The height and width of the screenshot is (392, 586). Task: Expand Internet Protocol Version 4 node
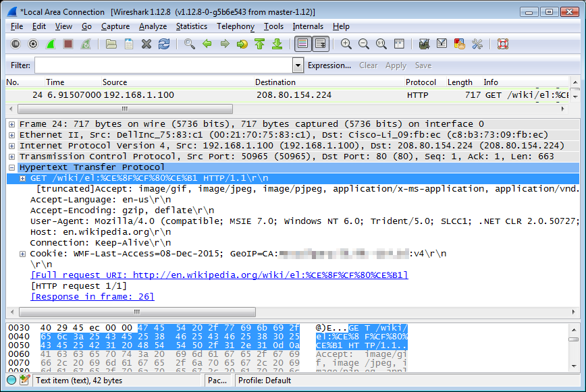(x=12, y=146)
